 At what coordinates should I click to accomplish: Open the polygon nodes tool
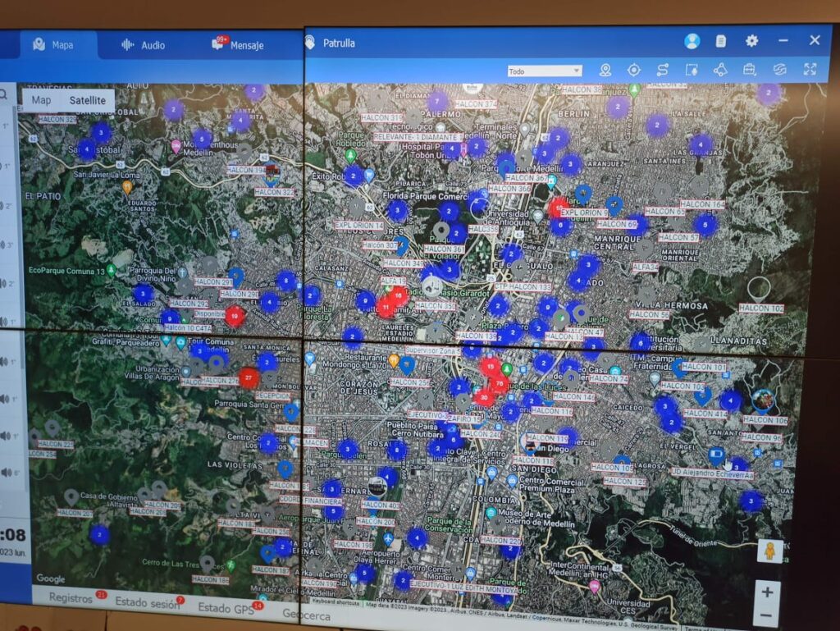[720, 71]
